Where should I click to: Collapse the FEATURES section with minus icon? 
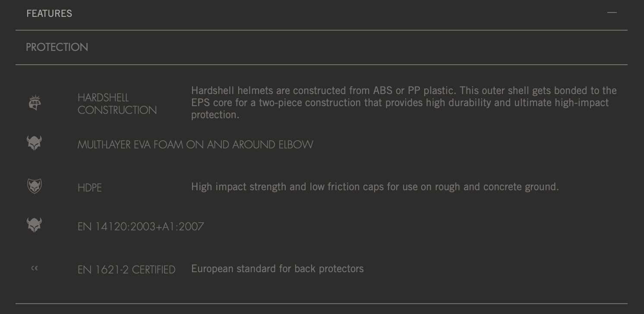click(x=612, y=13)
